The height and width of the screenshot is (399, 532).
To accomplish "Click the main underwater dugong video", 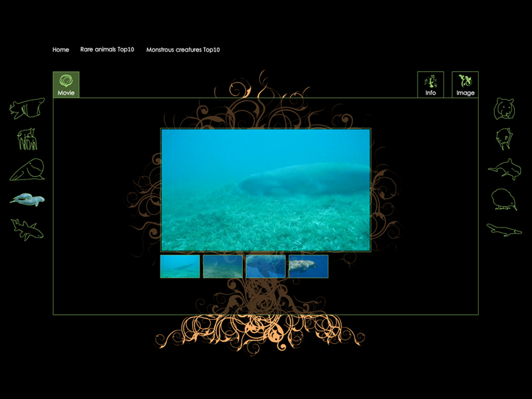I will tap(265, 190).
